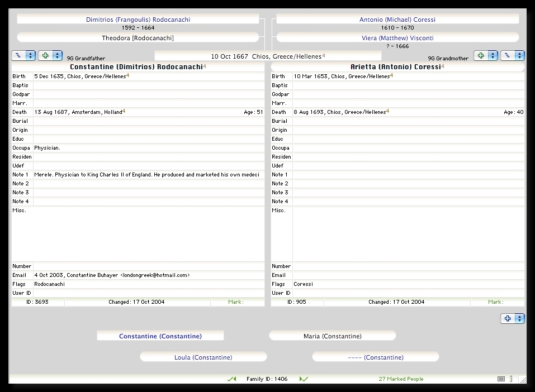This screenshot has width=535, height=392.
Task: Go to father Dimitrios (Frangoulis) Rodocanachi
Action: tap(138, 20)
